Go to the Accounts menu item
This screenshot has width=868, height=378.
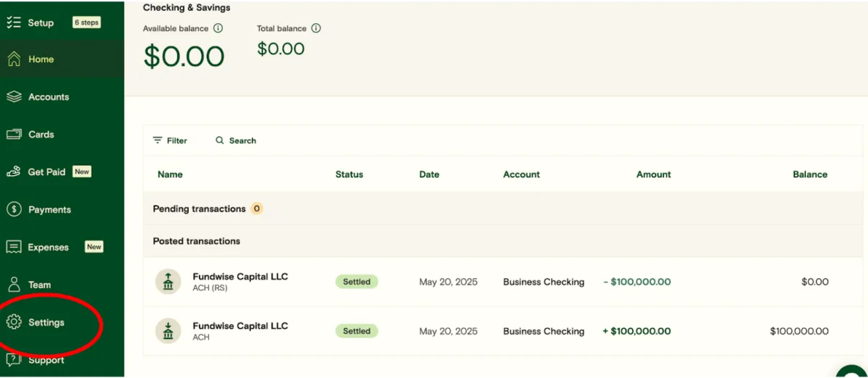click(48, 97)
